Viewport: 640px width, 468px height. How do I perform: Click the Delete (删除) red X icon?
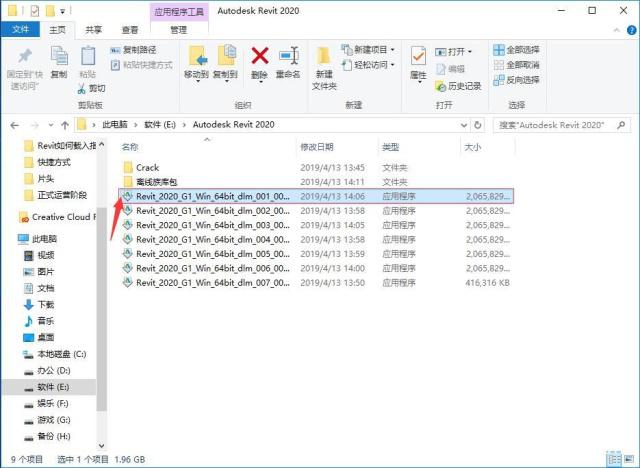[x=260, y=56]
